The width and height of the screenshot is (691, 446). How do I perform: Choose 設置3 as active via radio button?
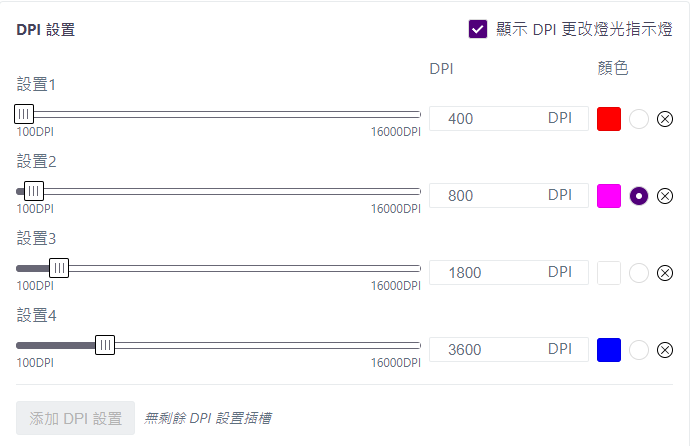click(639, 273)
